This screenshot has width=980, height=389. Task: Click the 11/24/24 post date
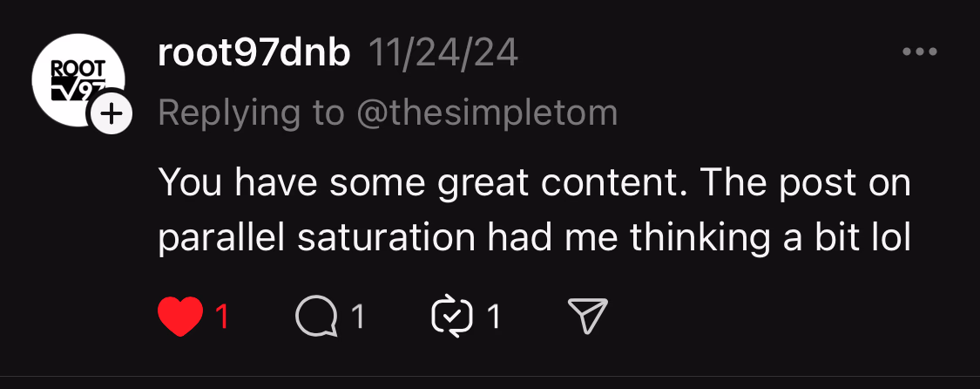(x=443, y=54)
